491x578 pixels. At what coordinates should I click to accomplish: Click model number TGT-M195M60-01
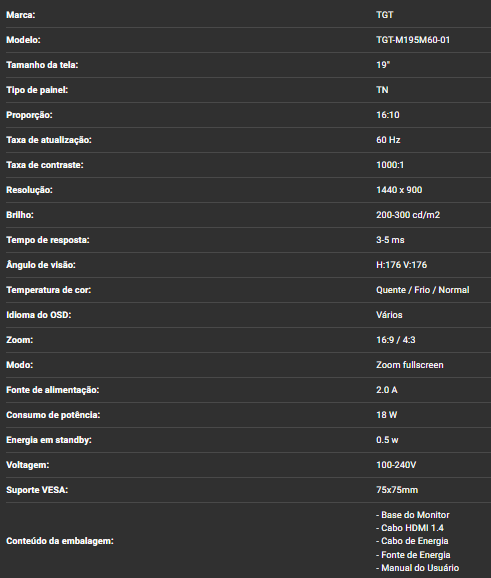pos(413,40)
